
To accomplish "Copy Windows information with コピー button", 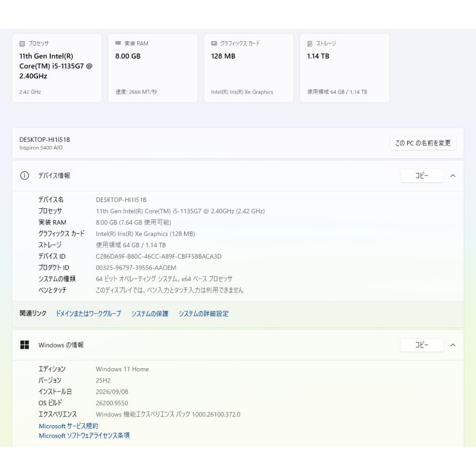I will [x=422, y=345].
